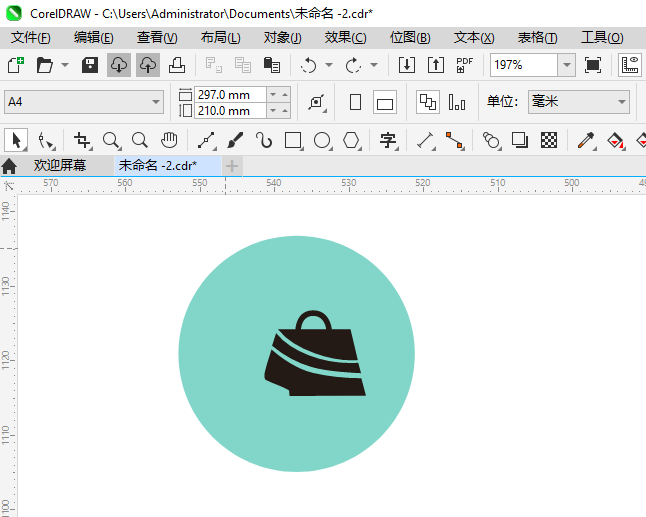
Task: Select the Crop tool
Action: pos(82,140)
